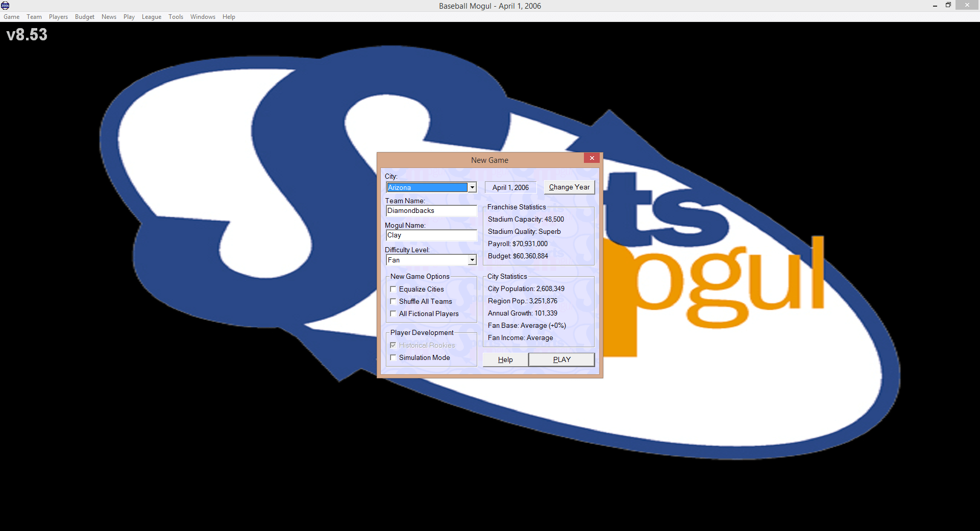Click the Stadium Capacity: 48,500 text
The height and width of the screenshot is (531, 980).
(526, 219)
